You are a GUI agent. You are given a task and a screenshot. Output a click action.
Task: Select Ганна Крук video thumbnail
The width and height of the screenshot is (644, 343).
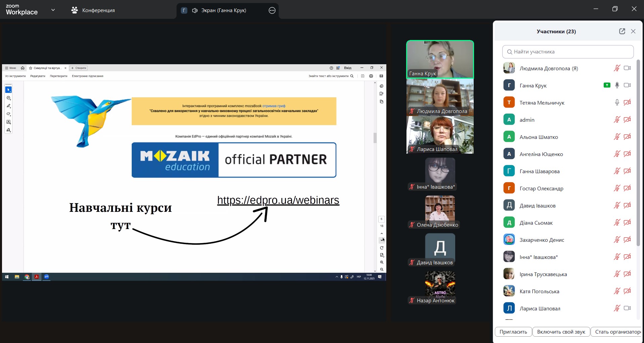coord(440,59)
